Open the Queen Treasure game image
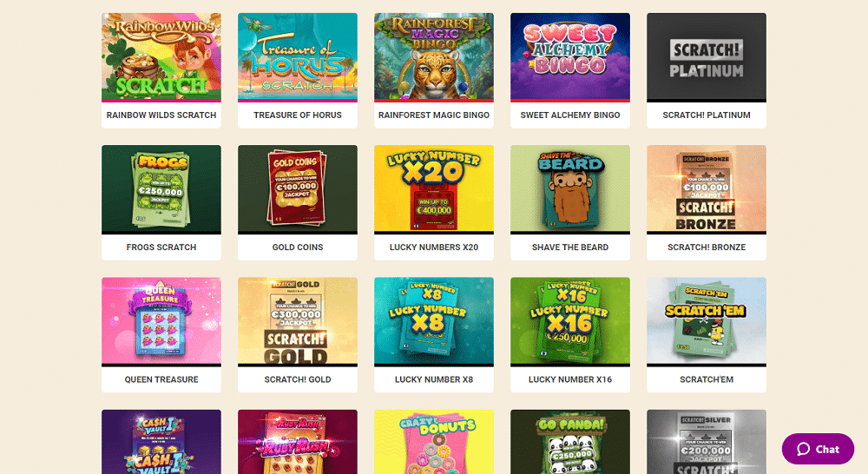 point(161,322)
